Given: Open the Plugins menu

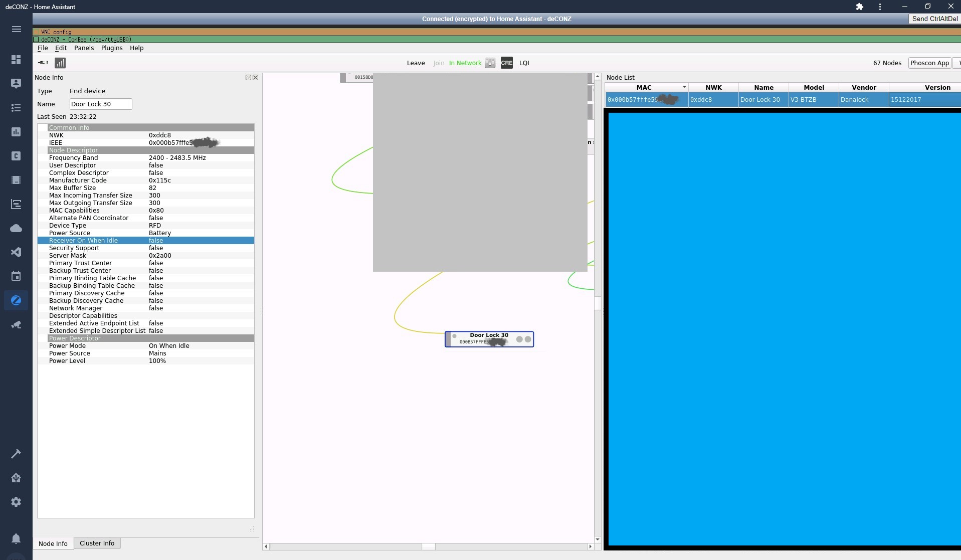Looking at the screenshot, I should (111, 48).
